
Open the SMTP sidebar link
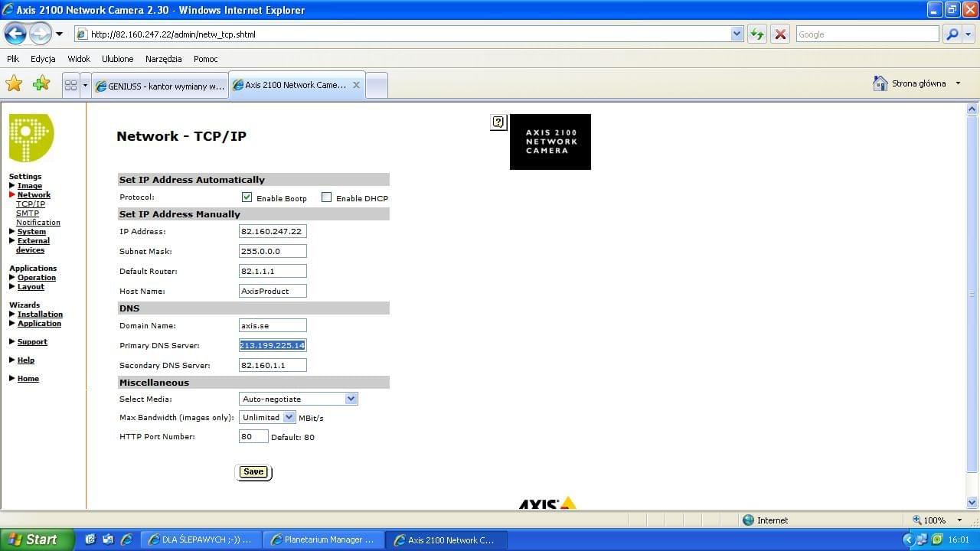click(x=28, y=214)
